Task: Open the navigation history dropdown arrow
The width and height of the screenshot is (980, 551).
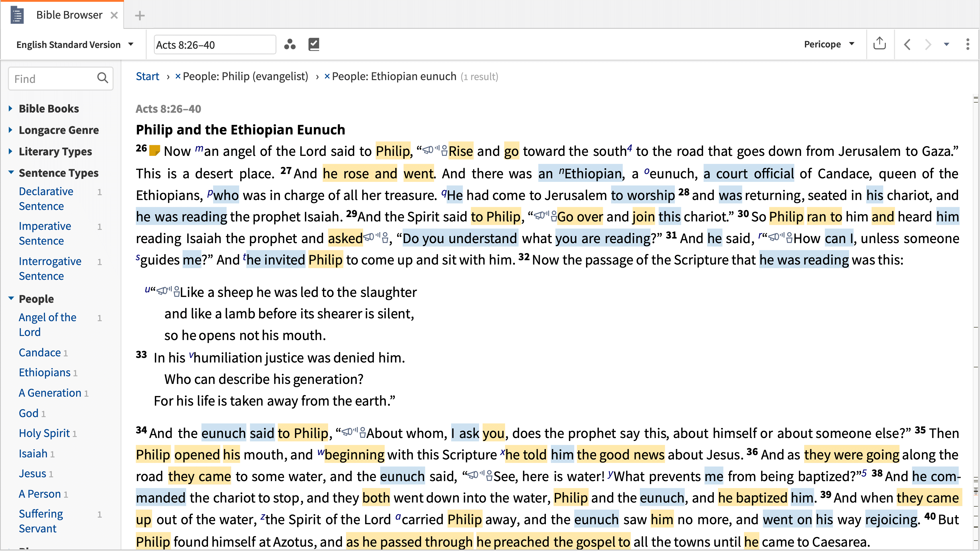Action: coord(947,44)
